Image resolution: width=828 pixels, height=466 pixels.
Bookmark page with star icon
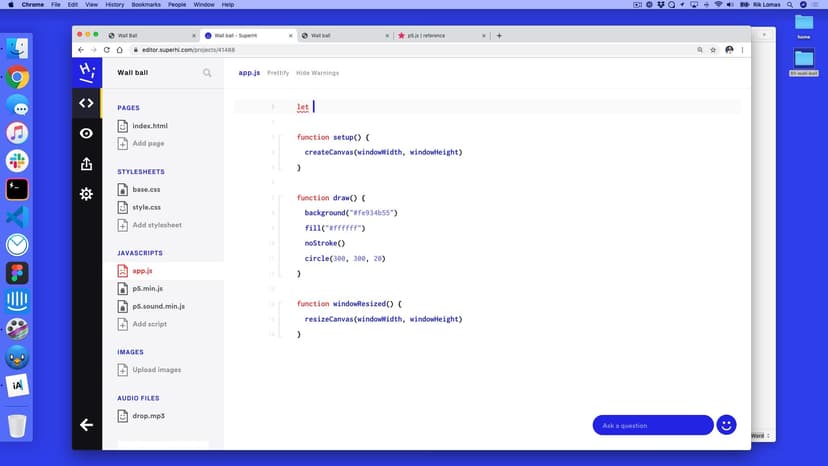713,49
